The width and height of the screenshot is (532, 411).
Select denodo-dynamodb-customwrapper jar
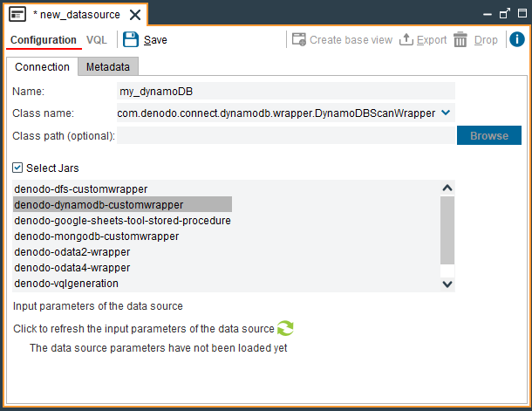point(122,205)
